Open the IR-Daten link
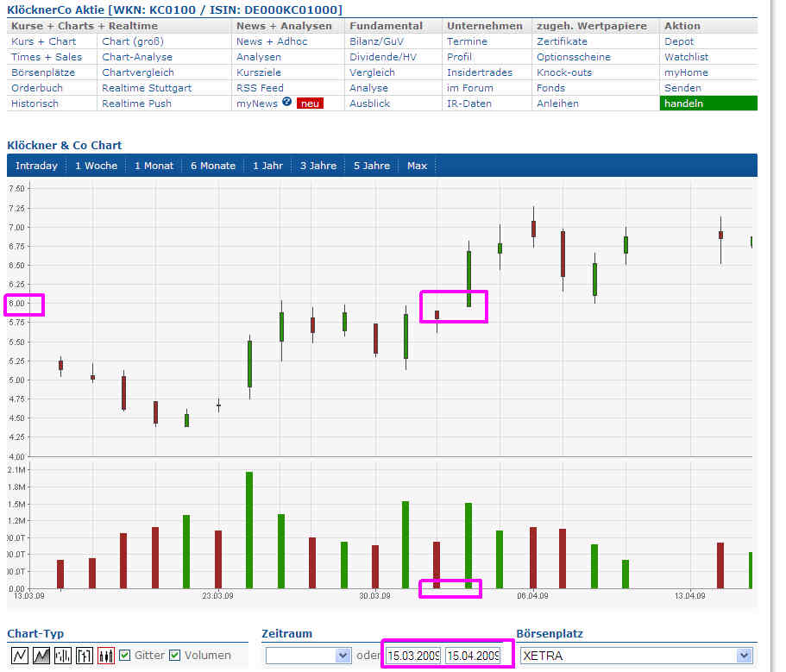The width and height of the screenshot is (786, 672). pos(469,104)
